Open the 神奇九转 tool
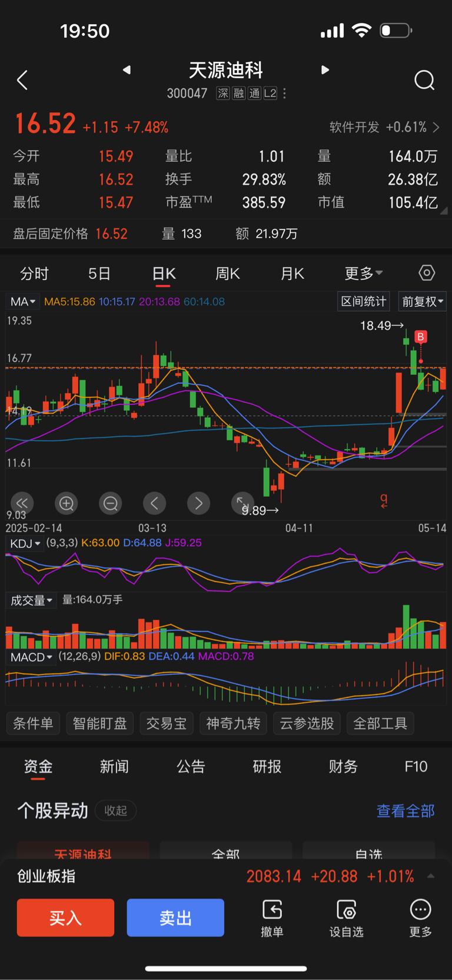 [x=233, y=723]
